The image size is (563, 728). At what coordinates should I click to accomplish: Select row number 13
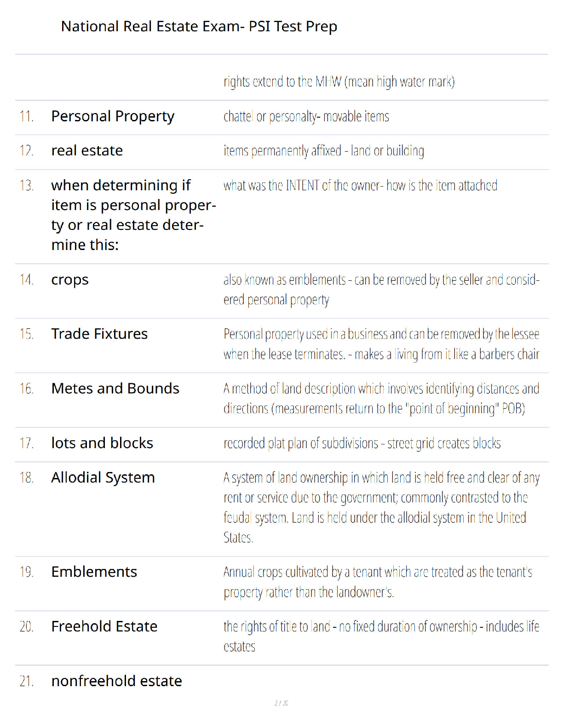click(27, 186)
